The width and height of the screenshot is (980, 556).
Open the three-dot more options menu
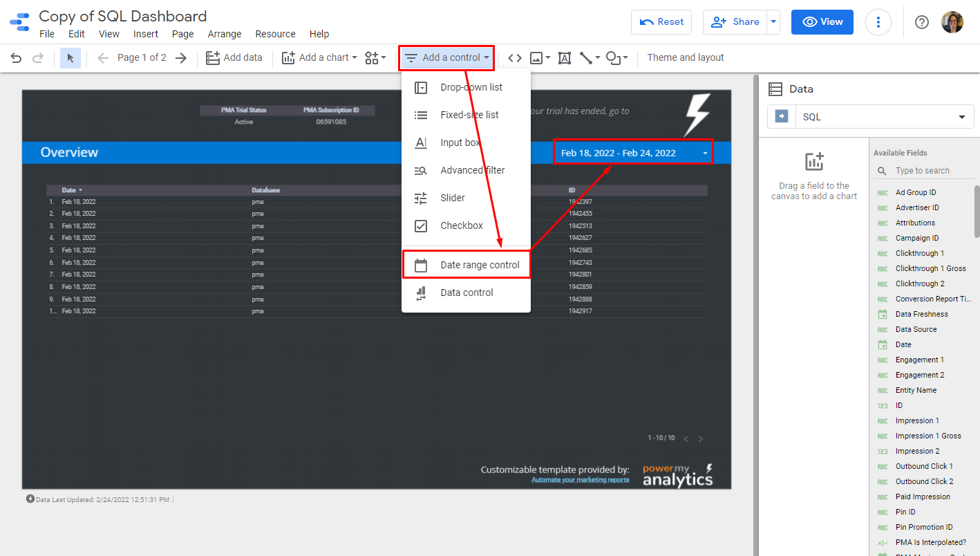pos(878,22)
